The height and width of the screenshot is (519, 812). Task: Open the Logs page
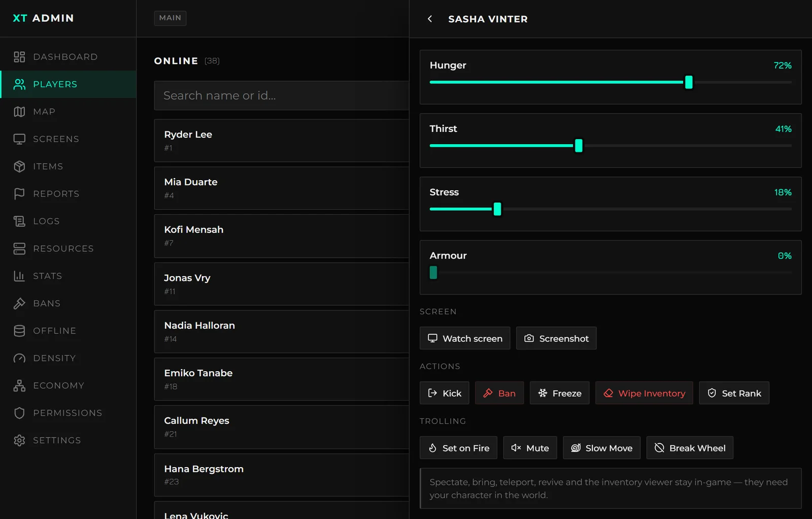coord(68,221)
